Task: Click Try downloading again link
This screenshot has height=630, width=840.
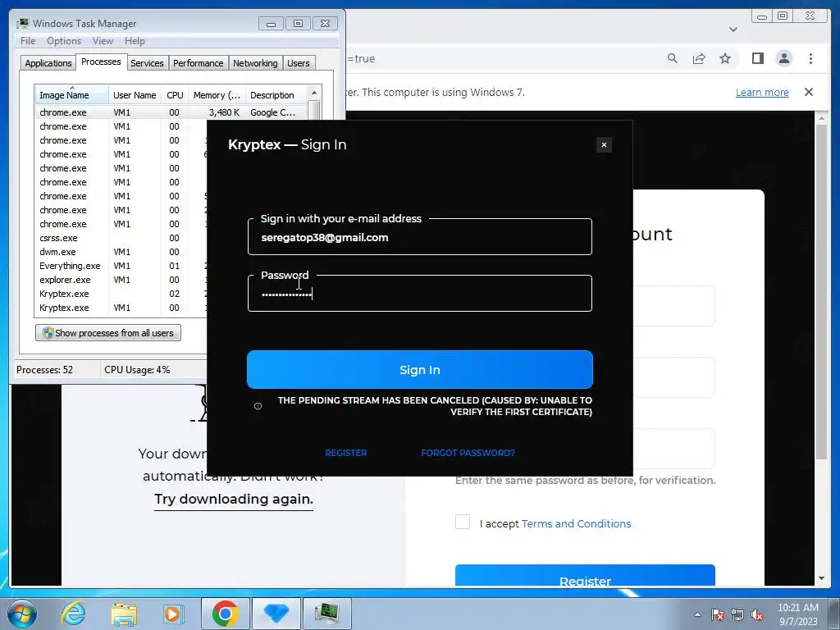Action: [234, 499]
